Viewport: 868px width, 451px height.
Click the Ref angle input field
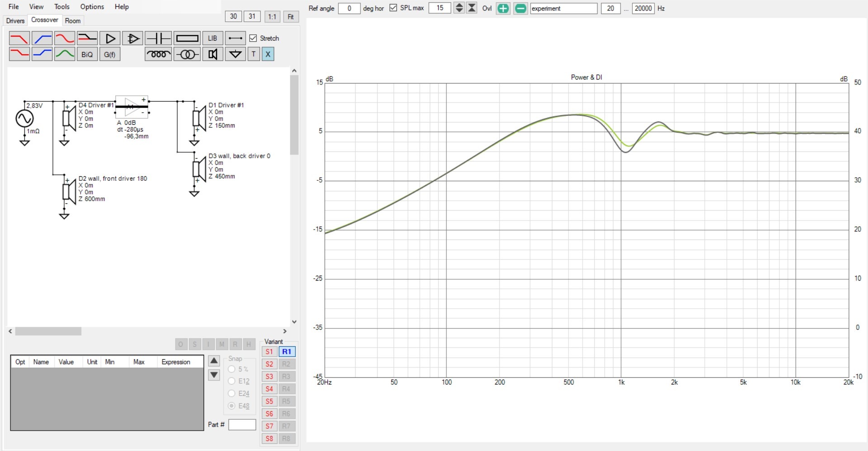349,8
